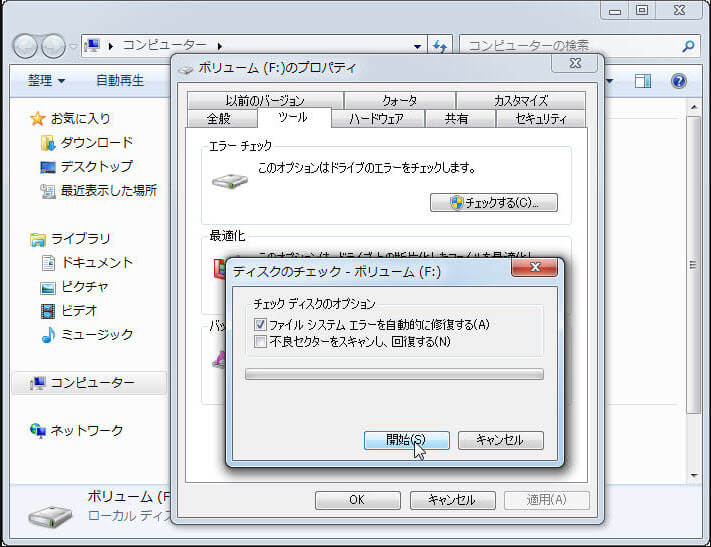Open the ミュージック library
Viewport: 711px width, 547px height.
tap(97, 335)
